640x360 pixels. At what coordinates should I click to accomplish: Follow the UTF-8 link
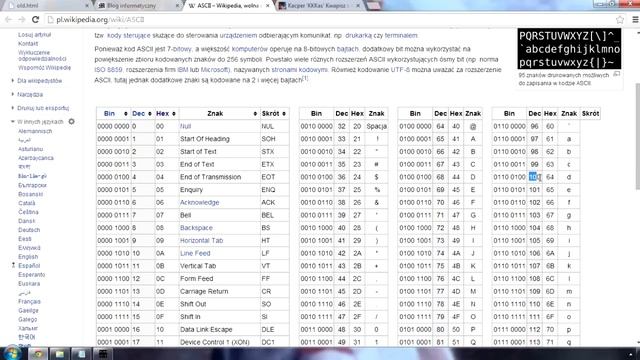point(400,70)
